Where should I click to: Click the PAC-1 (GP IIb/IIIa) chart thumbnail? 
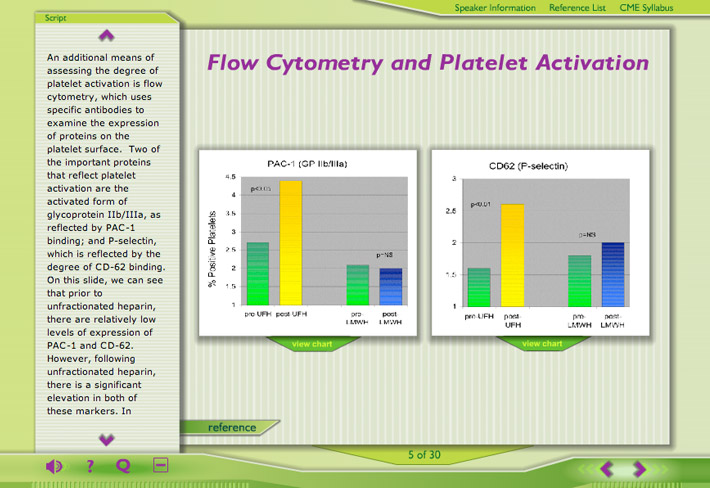pyautogui.click(x=308, y=243)
